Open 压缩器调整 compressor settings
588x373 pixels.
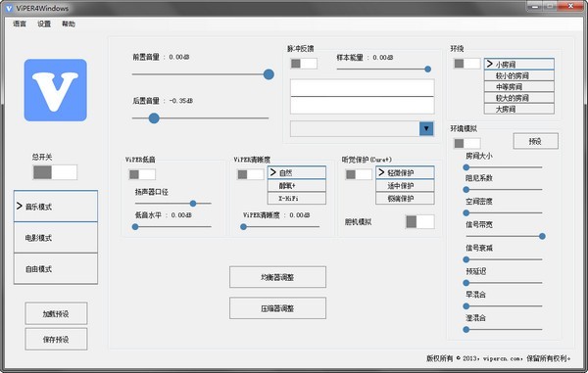pos(278,308)
